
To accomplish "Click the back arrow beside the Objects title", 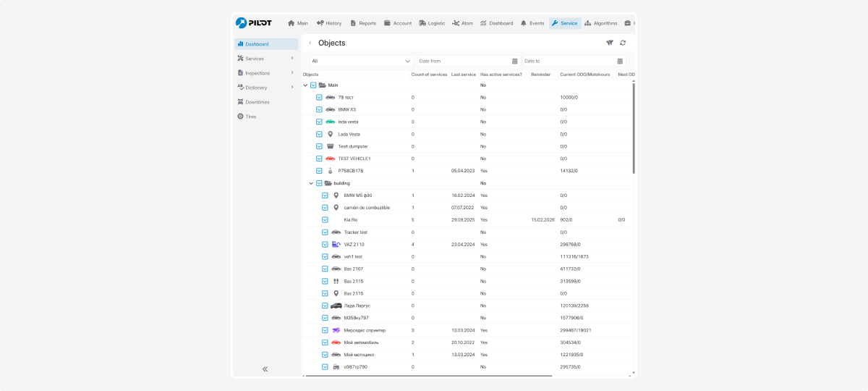I will click(x=310, y=43).
